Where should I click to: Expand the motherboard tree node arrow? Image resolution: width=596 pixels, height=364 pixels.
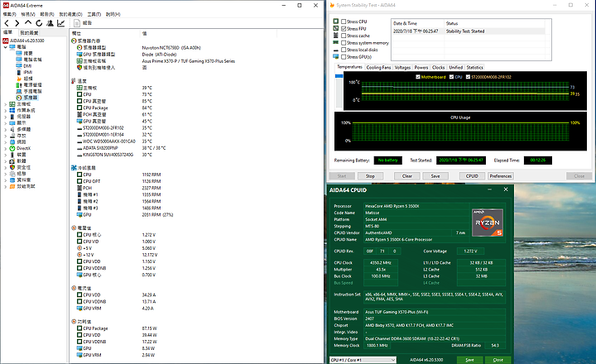tap(5, 104)
